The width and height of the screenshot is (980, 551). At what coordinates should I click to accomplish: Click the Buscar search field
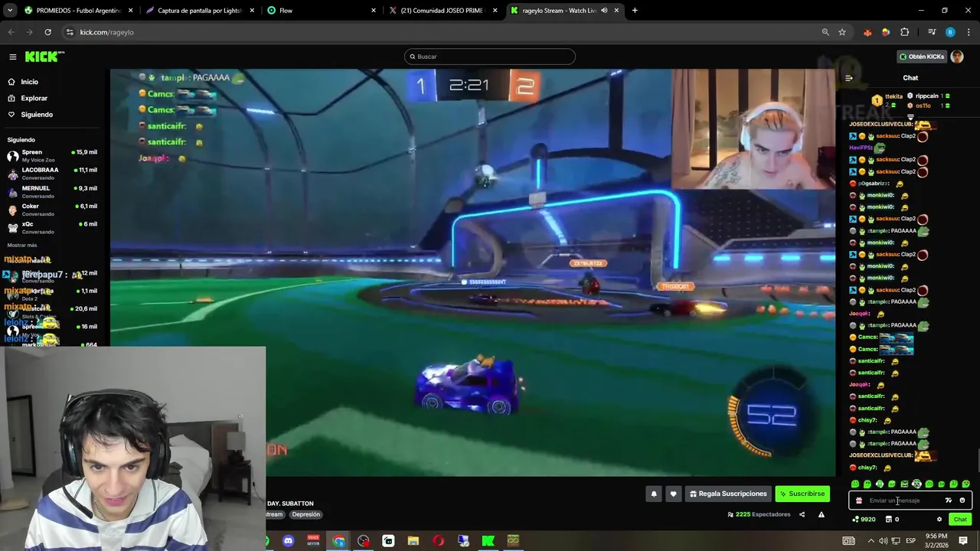490,57
